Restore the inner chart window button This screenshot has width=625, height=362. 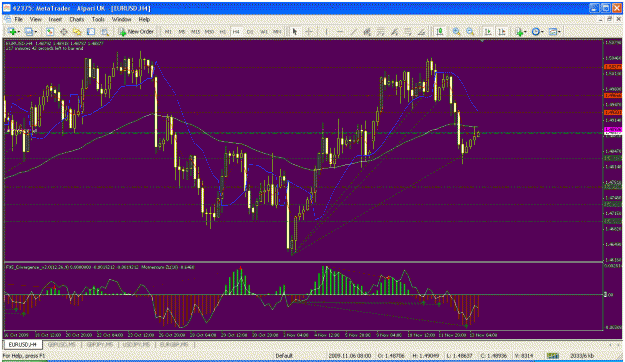609,19
